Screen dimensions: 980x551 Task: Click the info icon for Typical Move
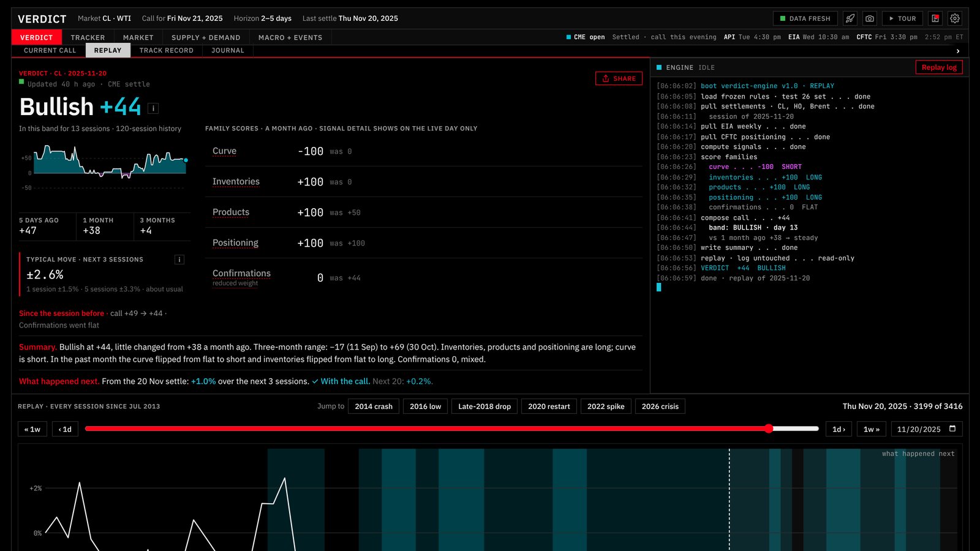pyautogui.click(x=179, y=260)
